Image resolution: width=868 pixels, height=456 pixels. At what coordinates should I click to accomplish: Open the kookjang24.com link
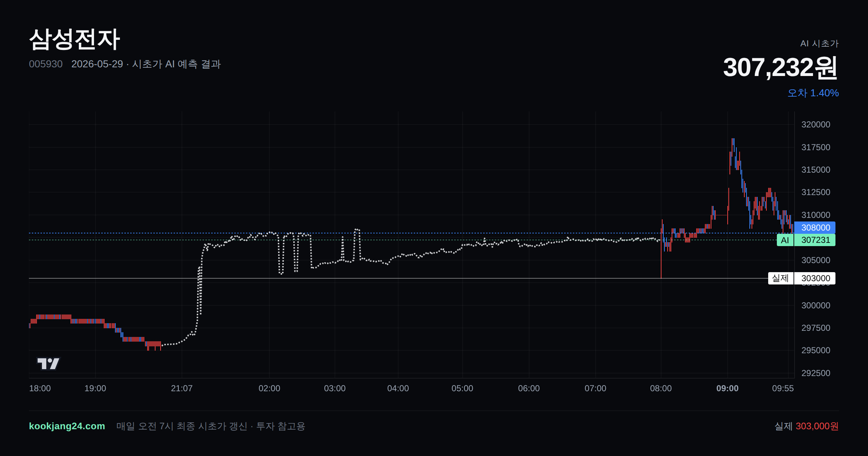(x=67, y=426)
